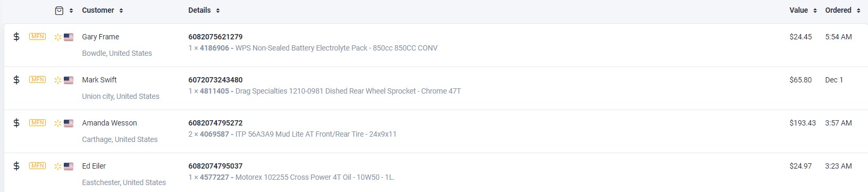868x192 pixels.
Task: Click SKU 4577227 for Motorex oil
Action: pyautogui.click(x=214, y=177)
